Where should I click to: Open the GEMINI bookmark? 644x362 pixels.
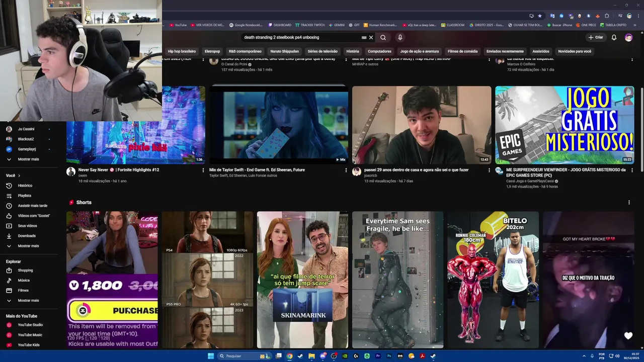click(337, 25)
